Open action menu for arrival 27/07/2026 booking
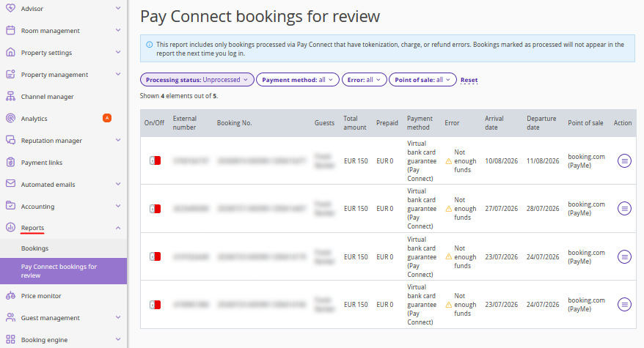644x348 pixels. tap(624, 209)
